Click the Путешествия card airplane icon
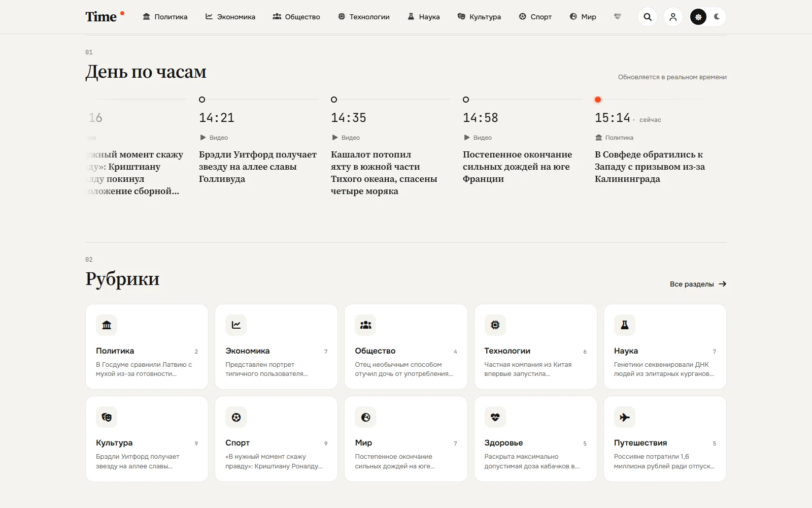 pos(625,417)
